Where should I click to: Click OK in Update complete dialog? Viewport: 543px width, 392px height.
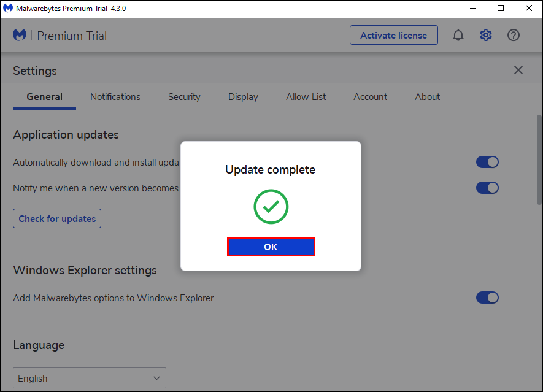(271, 247)
